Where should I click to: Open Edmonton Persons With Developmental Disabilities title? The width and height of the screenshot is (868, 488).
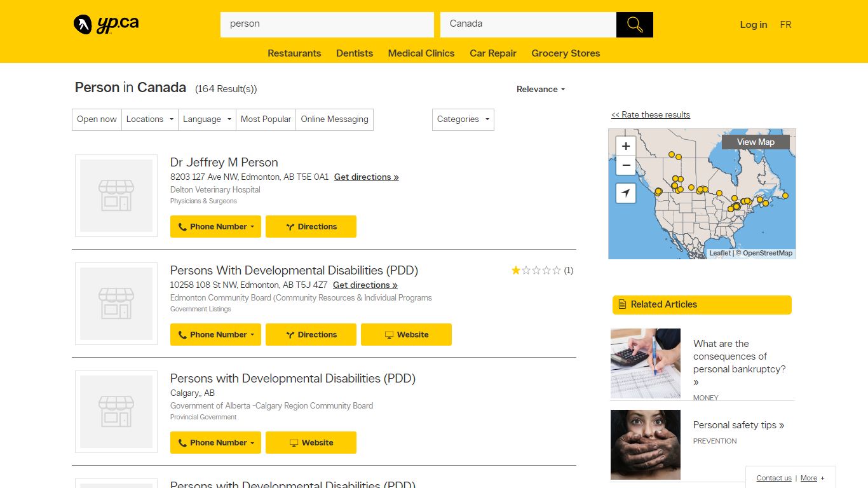(x=294, y=271)
